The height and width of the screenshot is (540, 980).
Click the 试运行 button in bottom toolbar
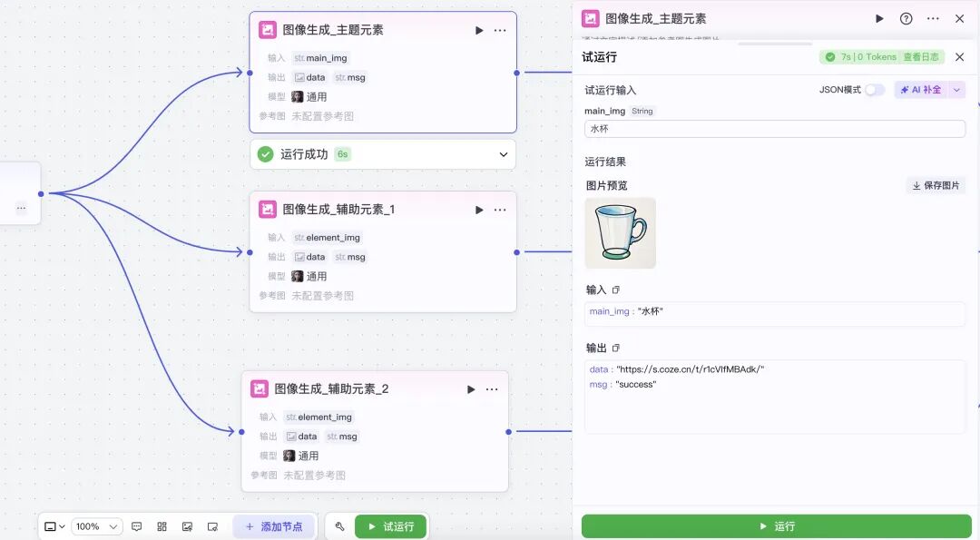point(390,527)
